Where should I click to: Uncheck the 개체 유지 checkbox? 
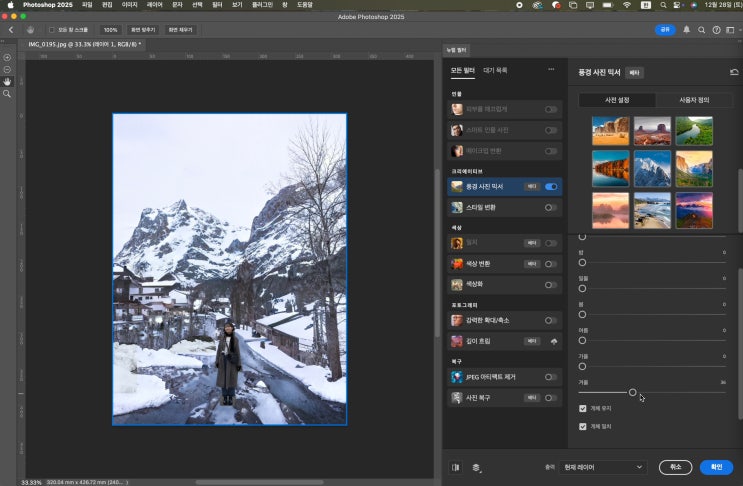click(x=583, y=409)
